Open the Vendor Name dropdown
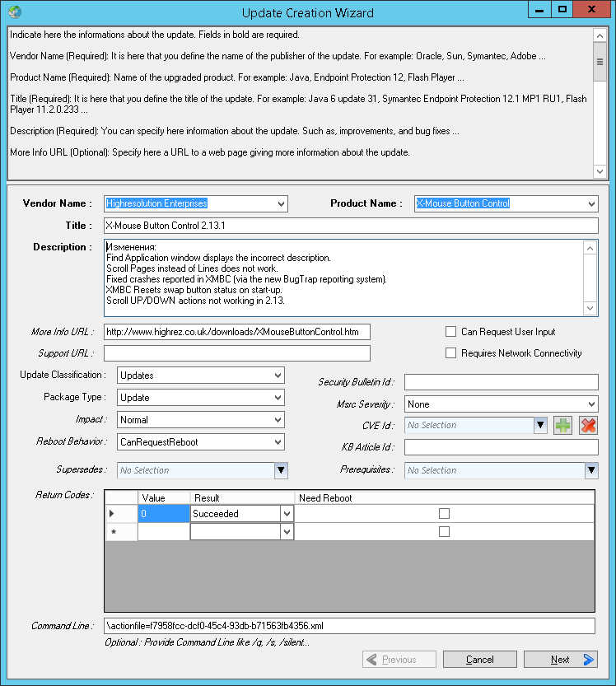 coord(282,204)
